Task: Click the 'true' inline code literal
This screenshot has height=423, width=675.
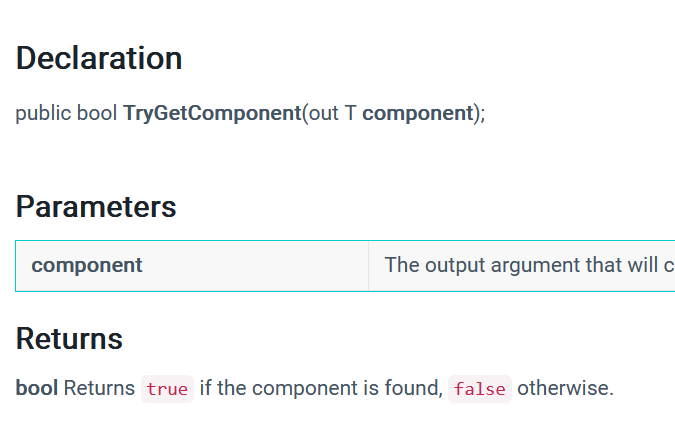Action: tap(167, 389)
